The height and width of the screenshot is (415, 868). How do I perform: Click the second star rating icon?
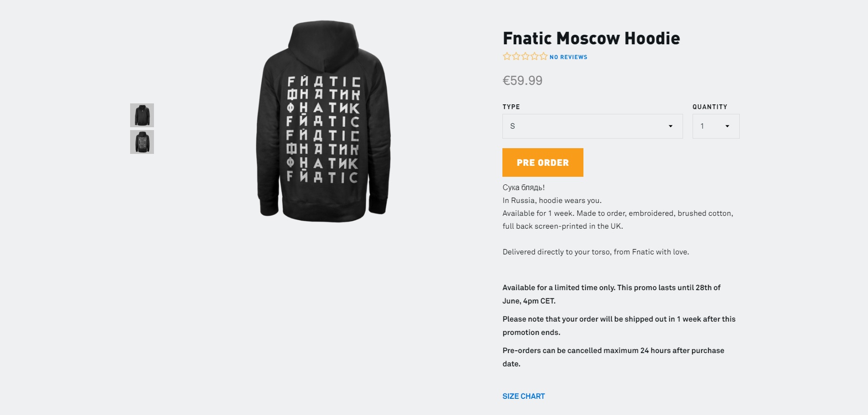(x=515, y=56)
